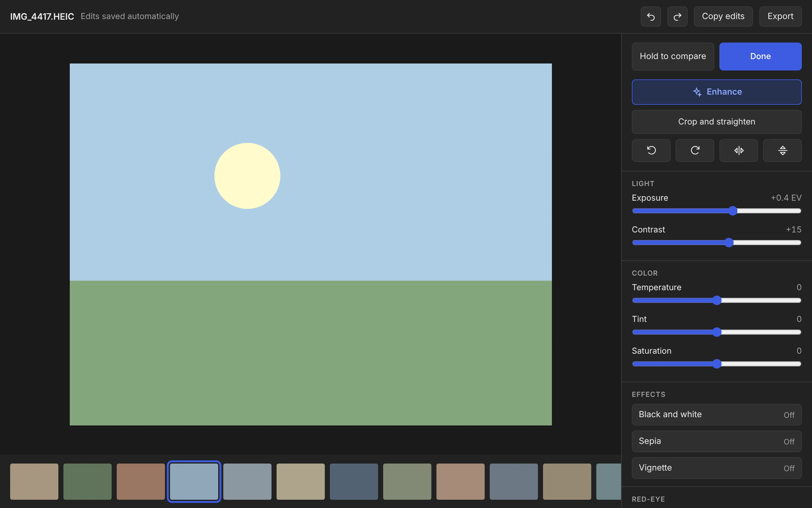Click the blue Done button
Screen dimensions: 812x508
coord(760,56)
